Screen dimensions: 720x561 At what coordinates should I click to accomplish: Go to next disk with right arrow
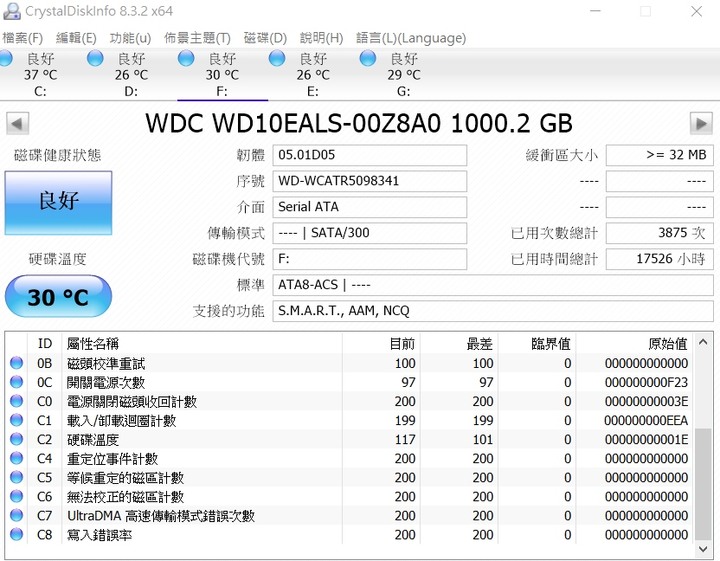click(x=701, y=123)
